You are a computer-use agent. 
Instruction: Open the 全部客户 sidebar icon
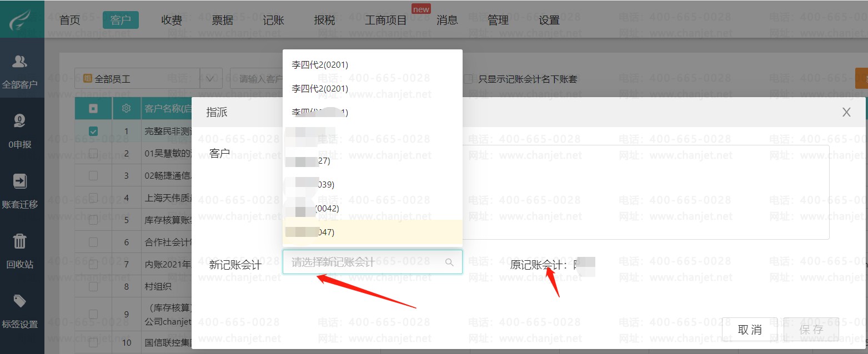pos(20,62)
